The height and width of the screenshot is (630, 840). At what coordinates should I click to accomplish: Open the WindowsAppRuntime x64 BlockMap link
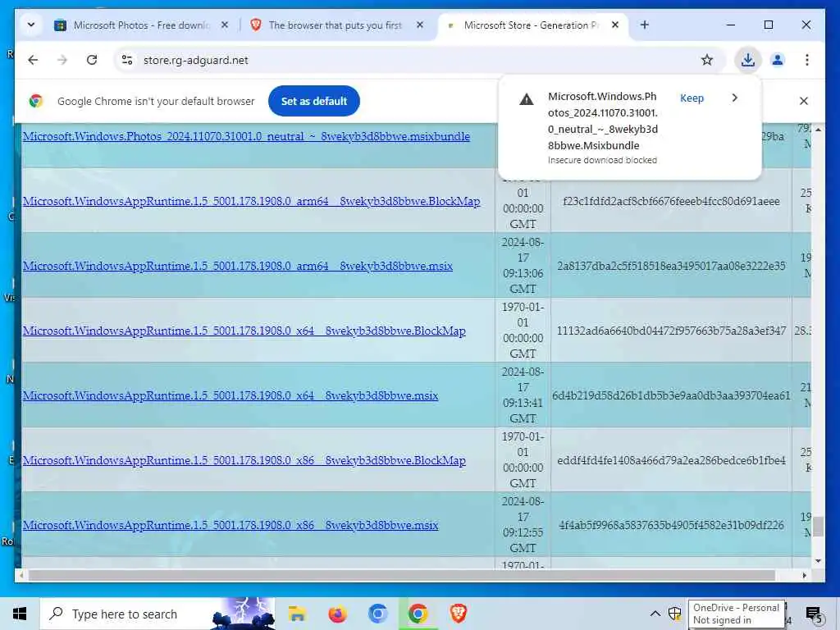click(x=244, y=331)
